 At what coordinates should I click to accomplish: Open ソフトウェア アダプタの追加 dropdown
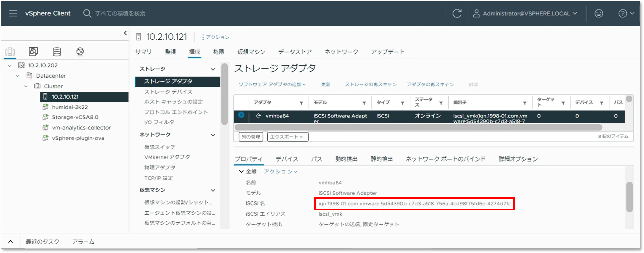(x=272, y=84)
